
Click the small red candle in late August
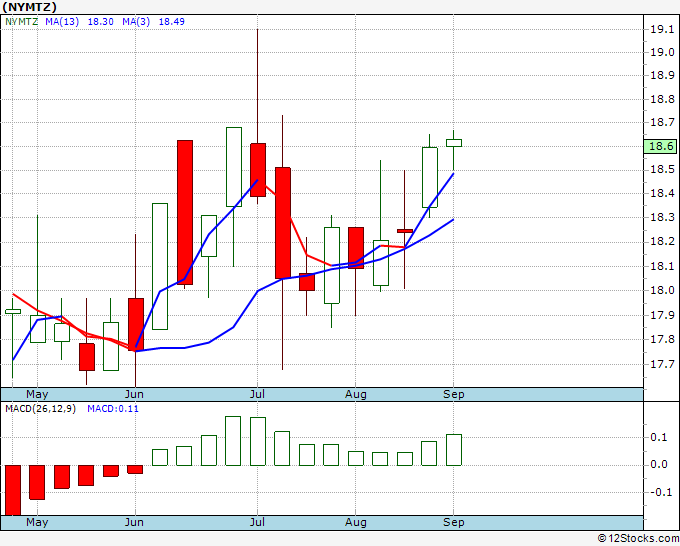tap(405, 231)
